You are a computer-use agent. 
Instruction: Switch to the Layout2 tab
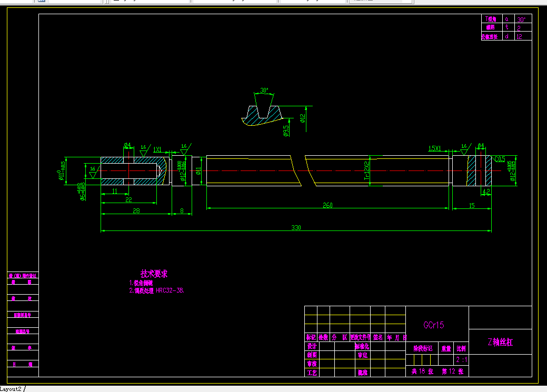click(x=11, y=389)
